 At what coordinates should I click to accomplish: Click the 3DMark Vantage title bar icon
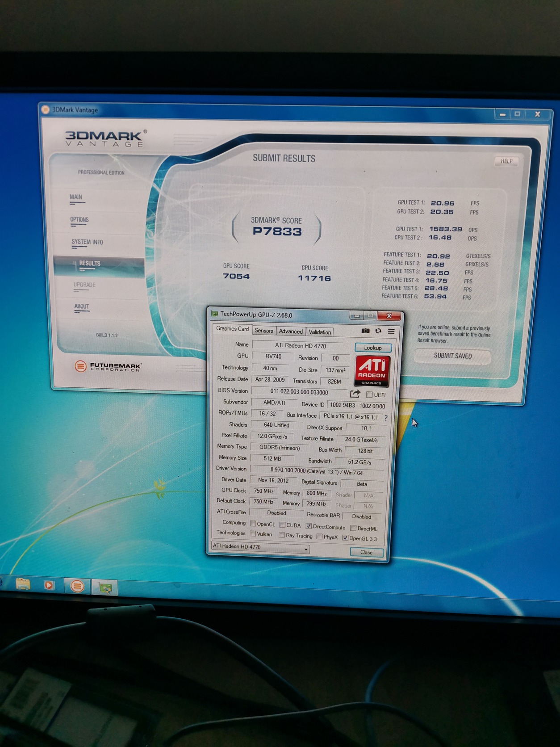tap(46, 109)
